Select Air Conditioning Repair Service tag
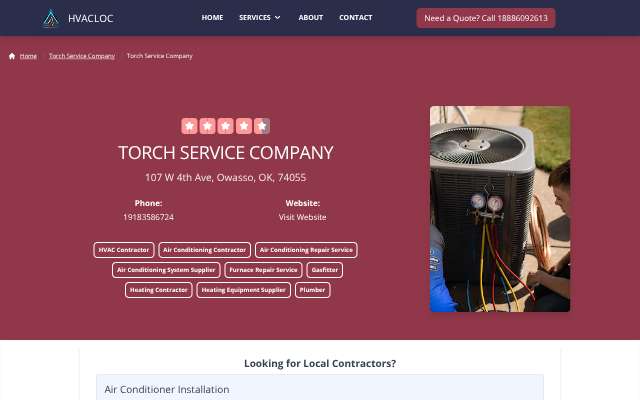The width and height of the screenshot is (640, 400). pyautogui.click(x=306, y=250)
